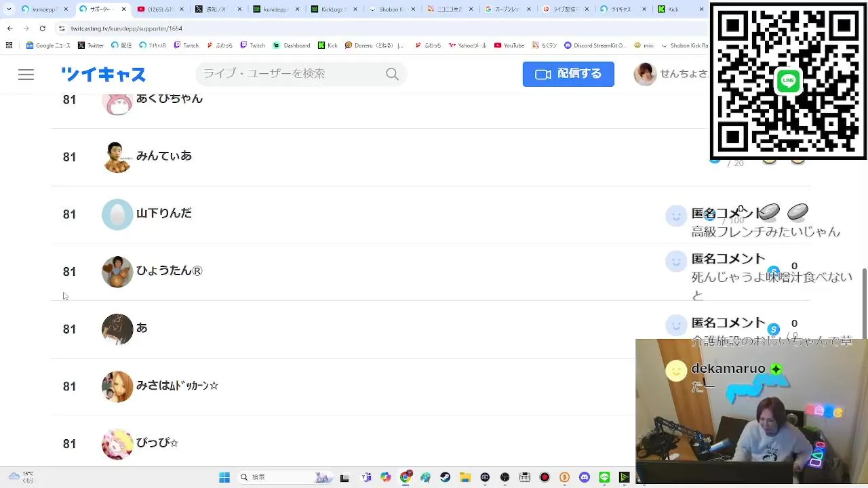
Task: Click the ツイキャス logo
Action: [x=103, y=75]
